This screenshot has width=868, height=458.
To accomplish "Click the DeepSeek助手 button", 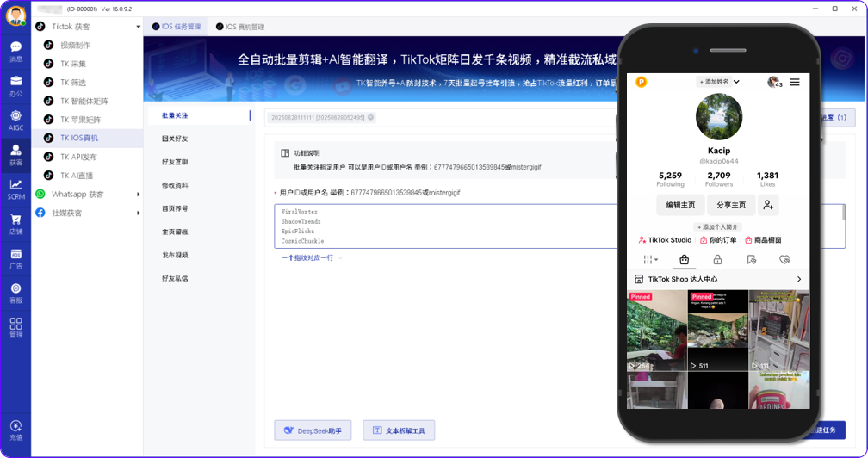I will tap(313, 430).
